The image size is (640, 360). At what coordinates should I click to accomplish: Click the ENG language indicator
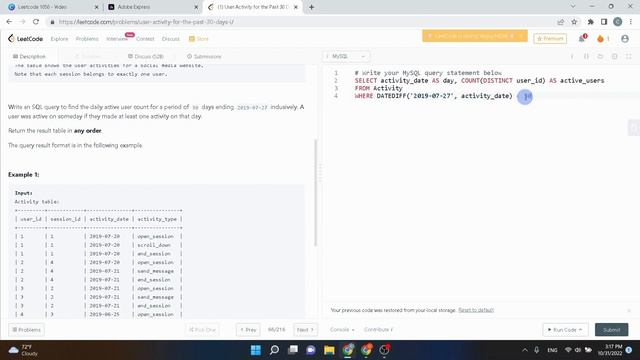[552, 350]
